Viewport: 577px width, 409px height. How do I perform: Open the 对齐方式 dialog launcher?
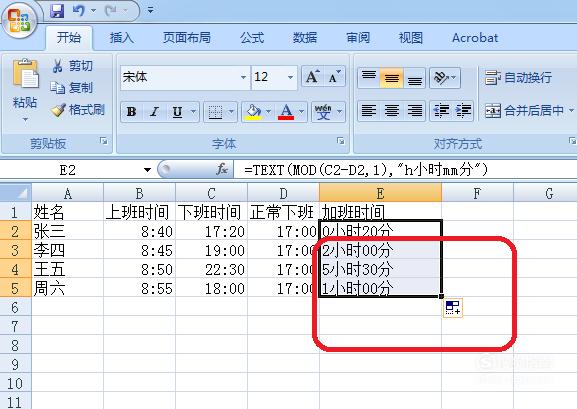[x=572, y=141]
